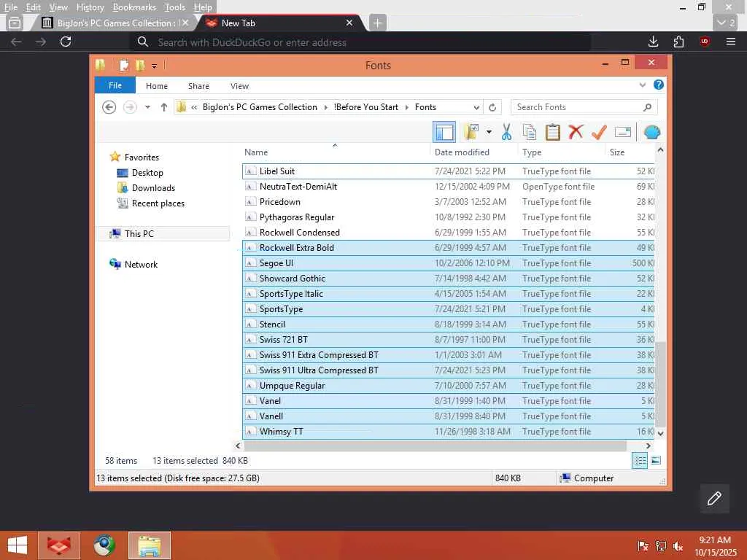Click the horizontal scrollbar right arrow
Viewport: 747px width, 560px height.
pyautogui.click(x=648, y=446)
